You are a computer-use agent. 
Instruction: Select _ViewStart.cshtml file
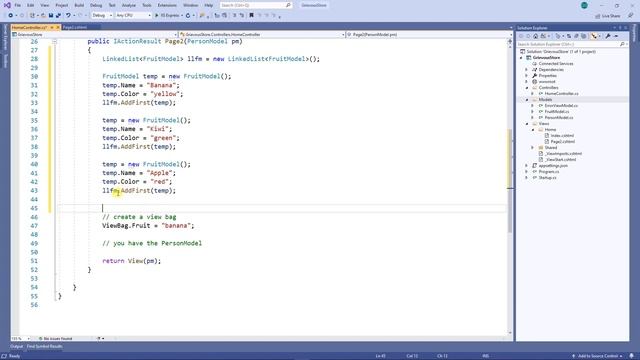point(560,160)
